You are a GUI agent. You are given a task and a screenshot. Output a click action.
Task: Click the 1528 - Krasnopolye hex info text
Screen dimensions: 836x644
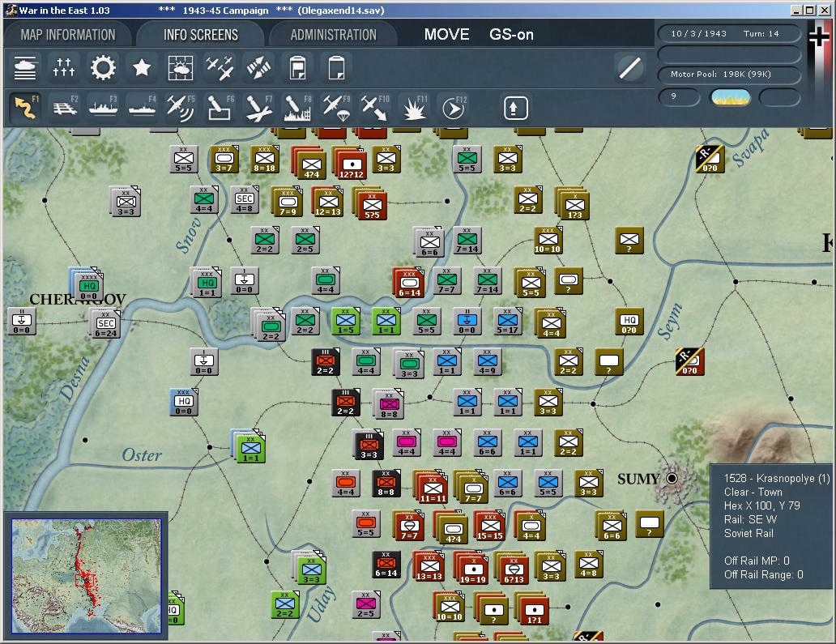pyautogui.click(x=777, y=478)
